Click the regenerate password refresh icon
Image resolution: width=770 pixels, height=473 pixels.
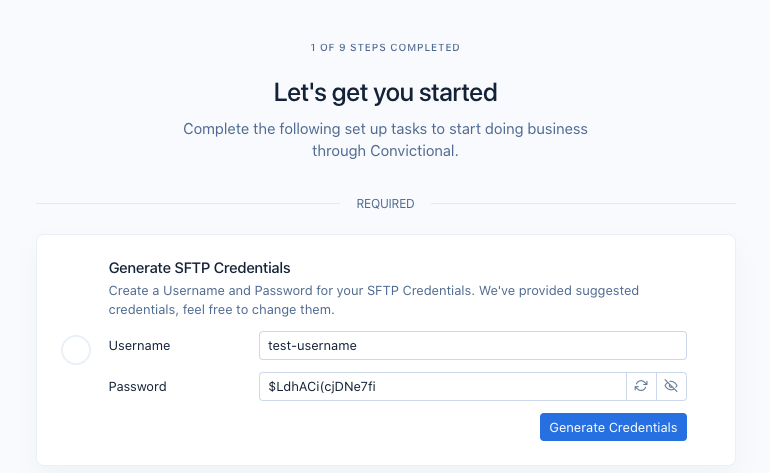tap(641, 386)
